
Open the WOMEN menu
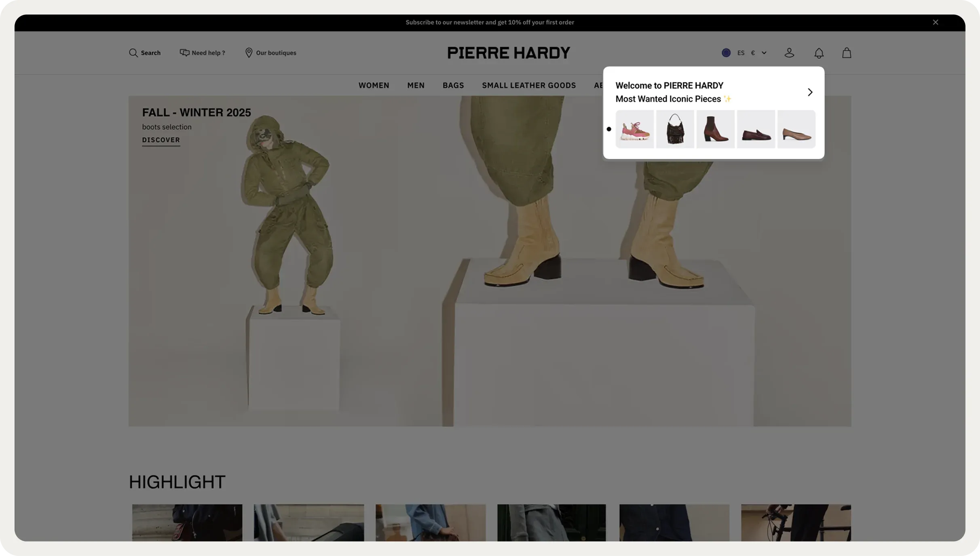click(x=374, y=85)
